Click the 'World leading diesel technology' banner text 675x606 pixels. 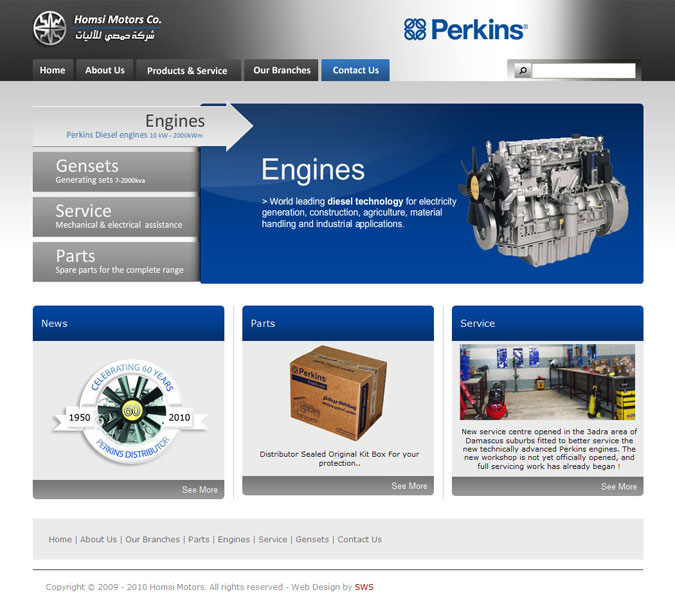pos(359,213)
